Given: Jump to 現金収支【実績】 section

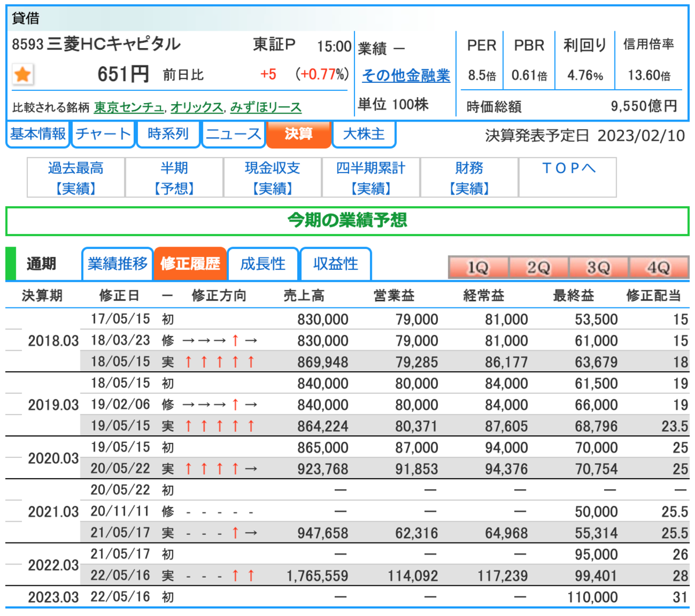Looking at the screenshot, I should [273, 178].
